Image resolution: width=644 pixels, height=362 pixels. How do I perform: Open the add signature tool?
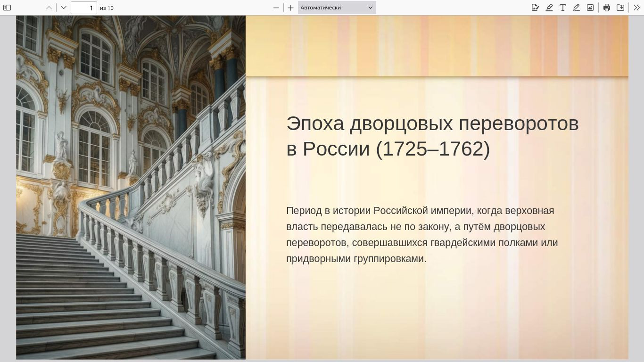(535, 8)
